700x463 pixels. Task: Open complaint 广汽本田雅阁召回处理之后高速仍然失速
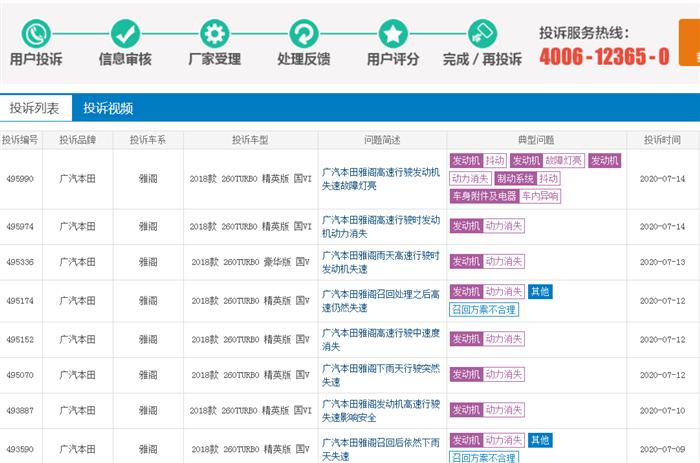[x=381, y=301]
